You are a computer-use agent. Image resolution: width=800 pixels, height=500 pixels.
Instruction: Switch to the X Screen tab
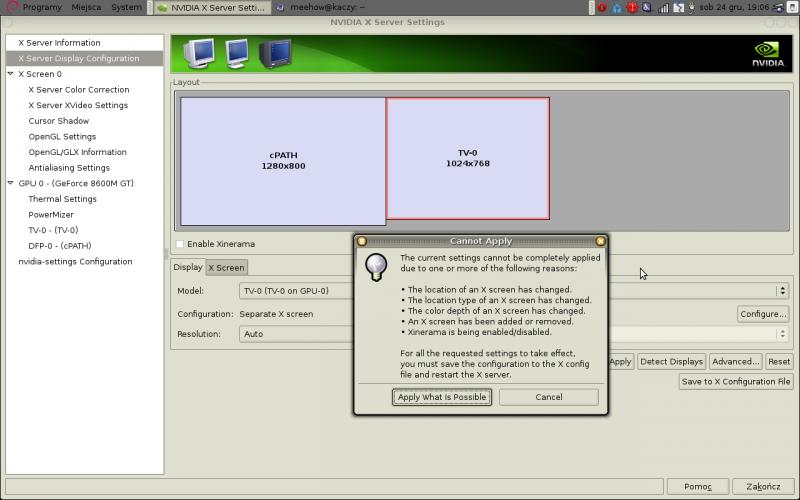point(226,267)
